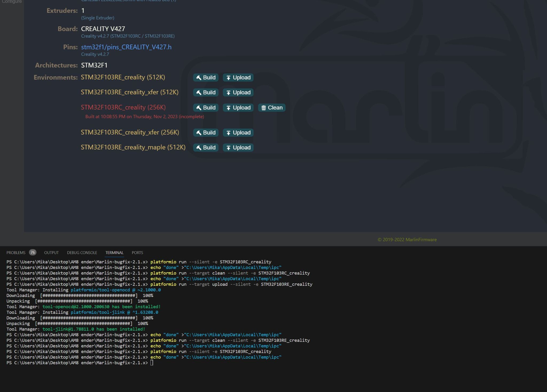Build the STM32F103RC_creality_xfer environment
Image resolution: width=547 pixels, height=392 pixels.
click(206, 133)
